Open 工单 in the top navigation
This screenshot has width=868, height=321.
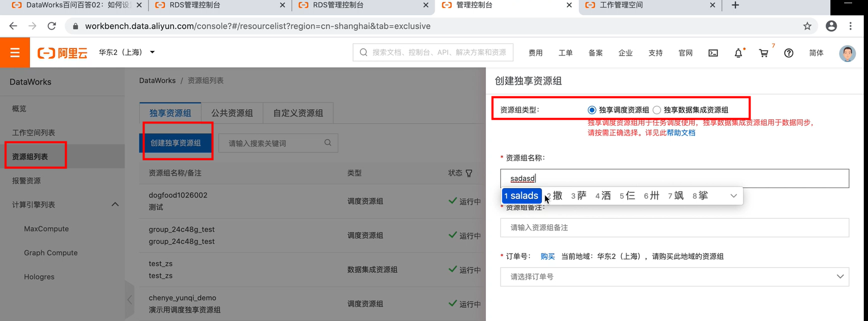point(565,53)
